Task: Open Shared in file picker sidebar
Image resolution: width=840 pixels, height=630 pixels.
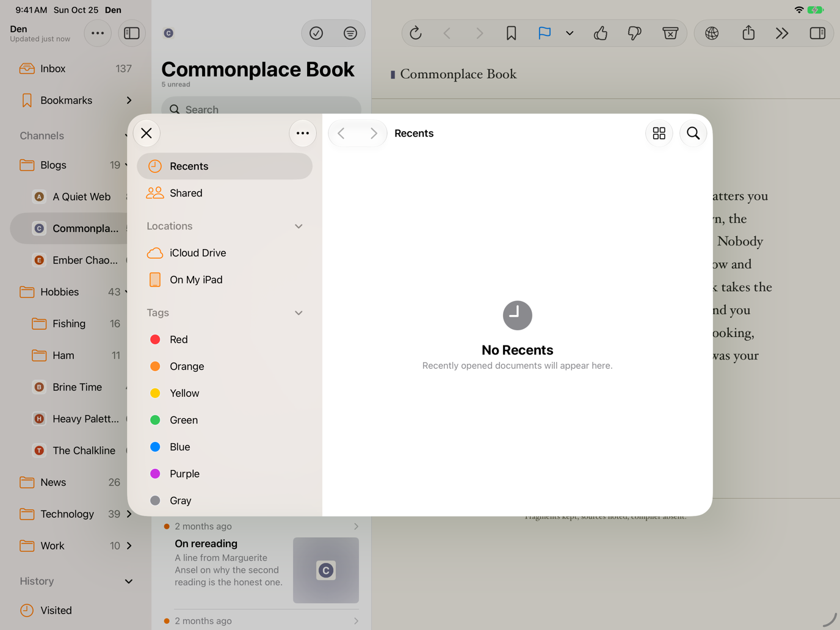Action: coord(225,193)
